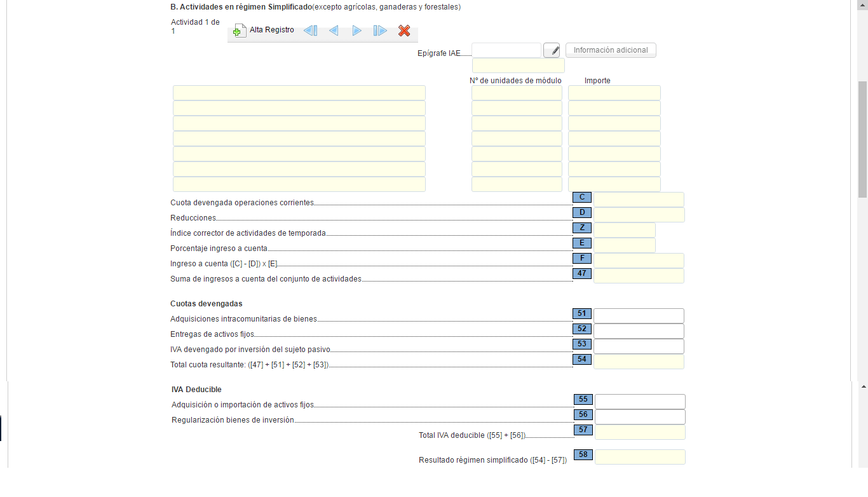The image size is (868, 497).
Task: Click the first module description row field
Action: (299, 93)
